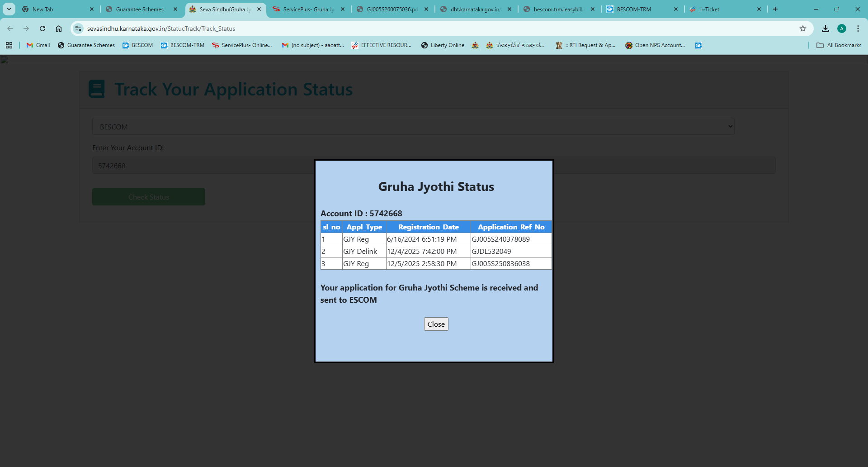
Task: Open RTI Request bookmark
Action: tap(586, 45)
